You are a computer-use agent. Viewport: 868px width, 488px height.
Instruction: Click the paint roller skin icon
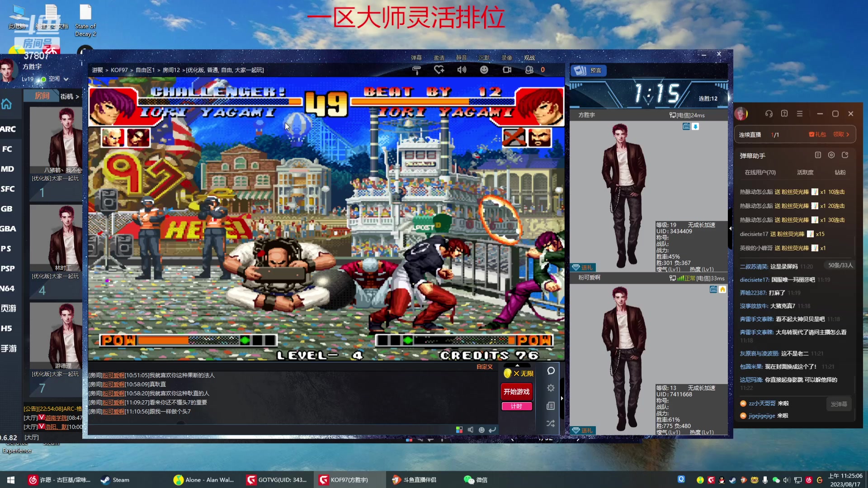416,70
